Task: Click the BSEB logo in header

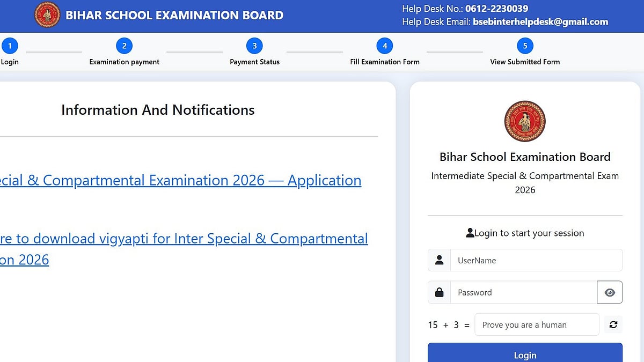Action: pos(47,15)
